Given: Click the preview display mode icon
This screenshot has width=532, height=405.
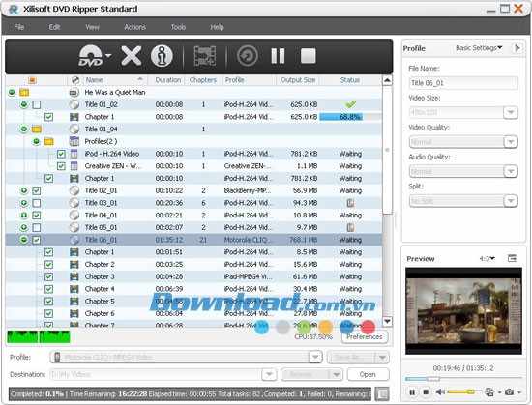Looking at the screenshot, I should pos(489,392).
